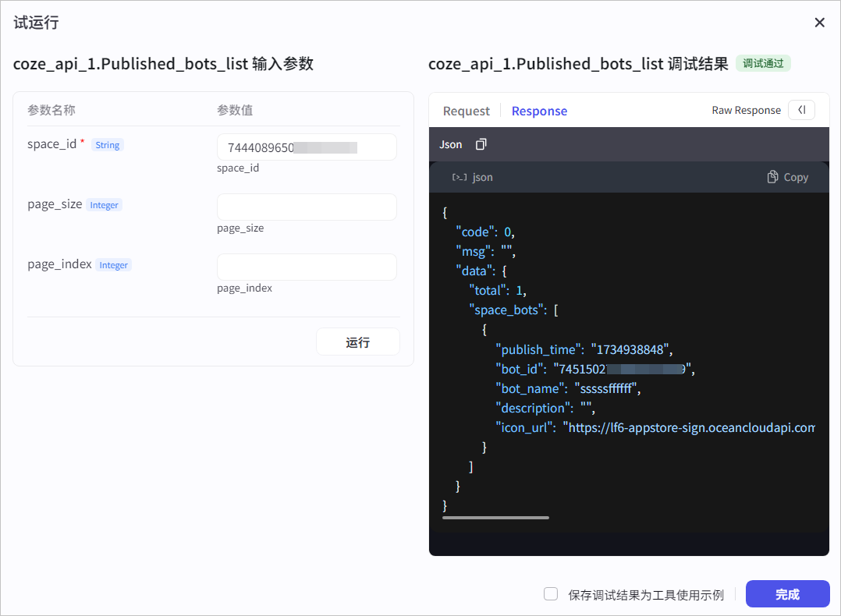Select the Response tab
The width and height of the screenshot is (841, 616).
539,111
